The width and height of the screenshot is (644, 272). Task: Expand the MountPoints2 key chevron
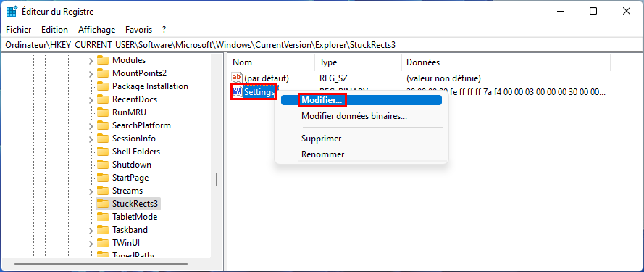pyautogui.click(x=91, y=74)
